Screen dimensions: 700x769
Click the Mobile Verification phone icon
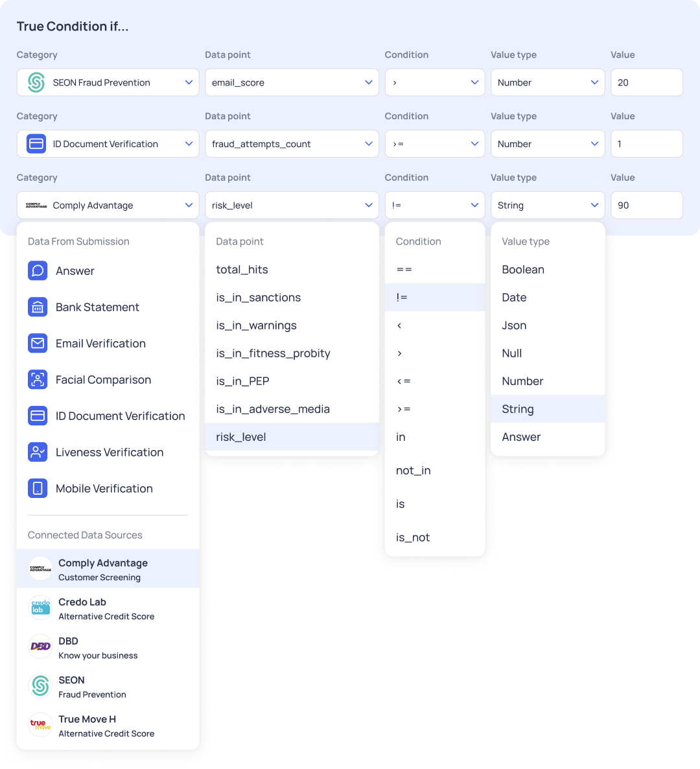38,488
